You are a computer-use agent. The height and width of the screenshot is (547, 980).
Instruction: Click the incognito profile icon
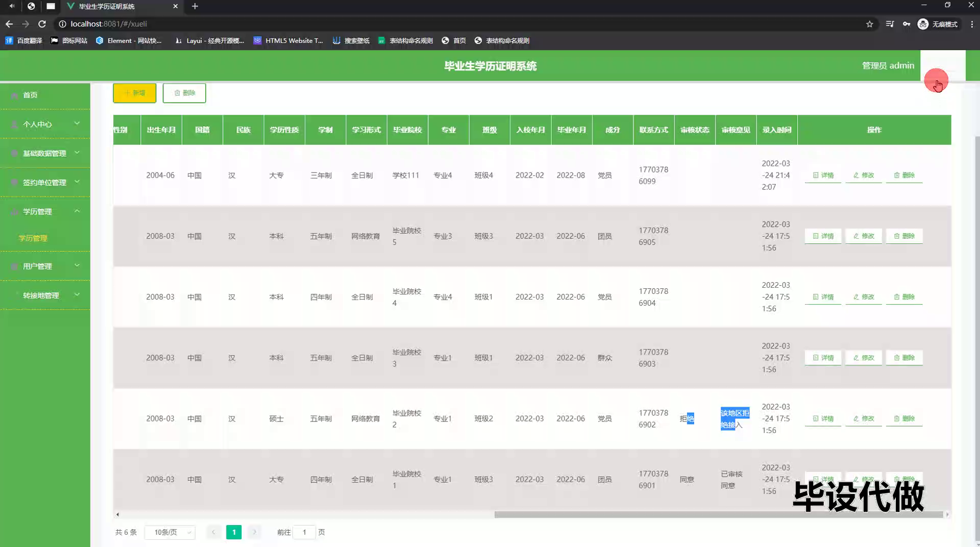pos(938,24)
